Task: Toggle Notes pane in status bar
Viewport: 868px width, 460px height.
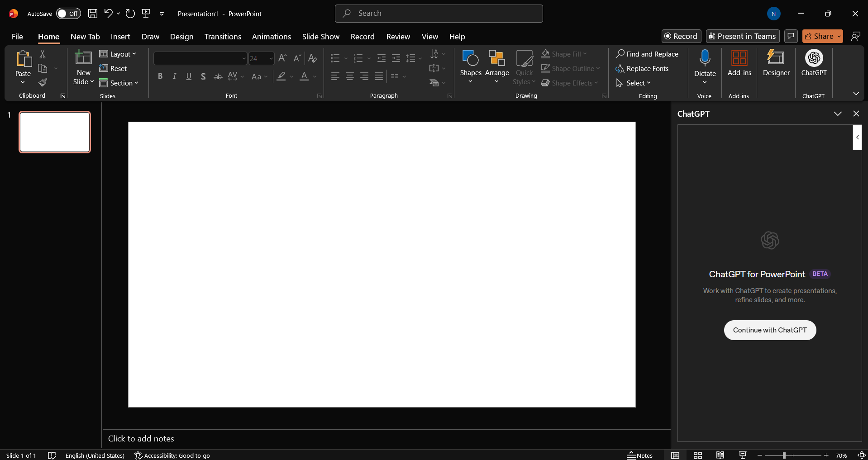Action: [639, 455]
